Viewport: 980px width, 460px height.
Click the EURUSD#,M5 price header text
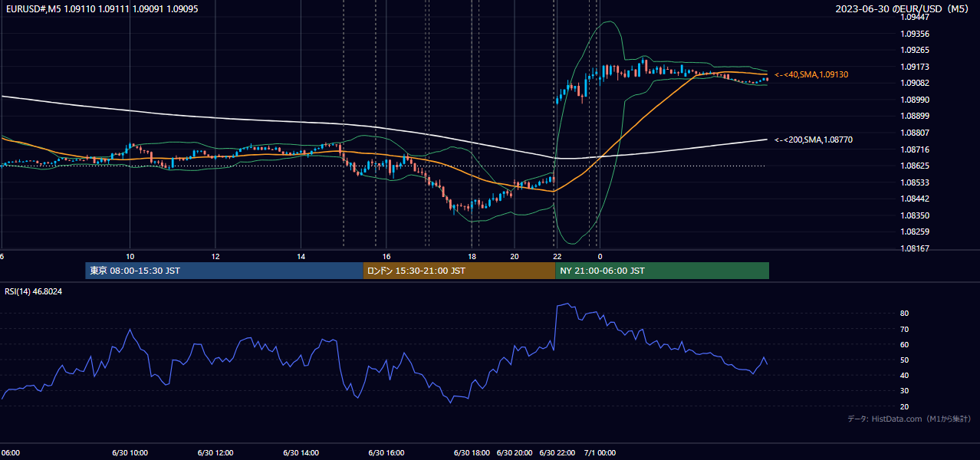(101, 8)
